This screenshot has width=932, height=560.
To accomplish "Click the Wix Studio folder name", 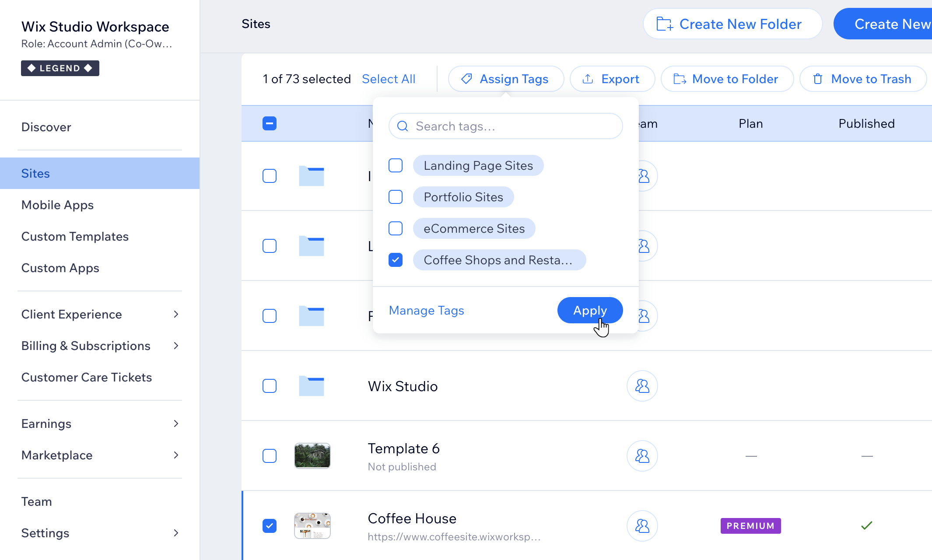I will click(403, 386).
